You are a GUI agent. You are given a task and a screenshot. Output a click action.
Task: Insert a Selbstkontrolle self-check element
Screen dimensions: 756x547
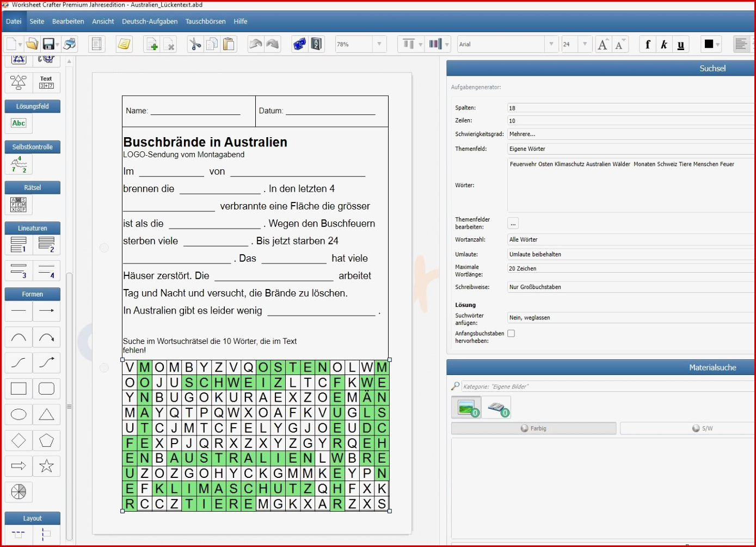(19, 164)
